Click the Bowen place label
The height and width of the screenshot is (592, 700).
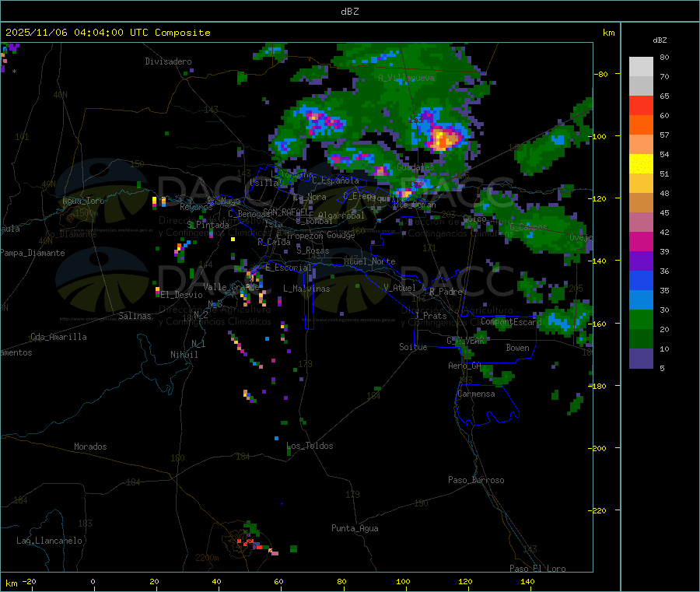pyautogui.click(x=517, y=348)
